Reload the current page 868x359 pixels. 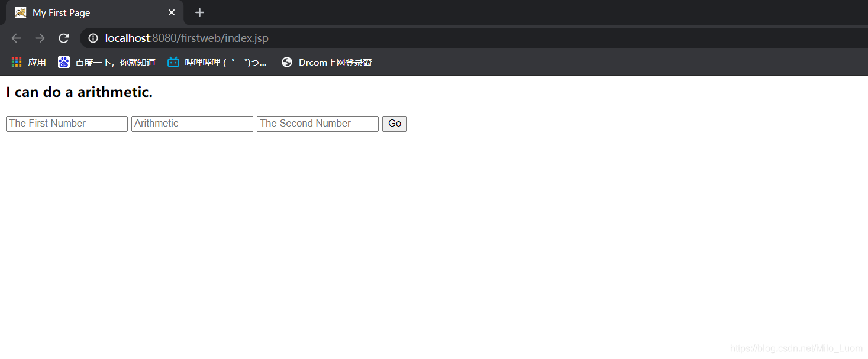click(63, 38)
